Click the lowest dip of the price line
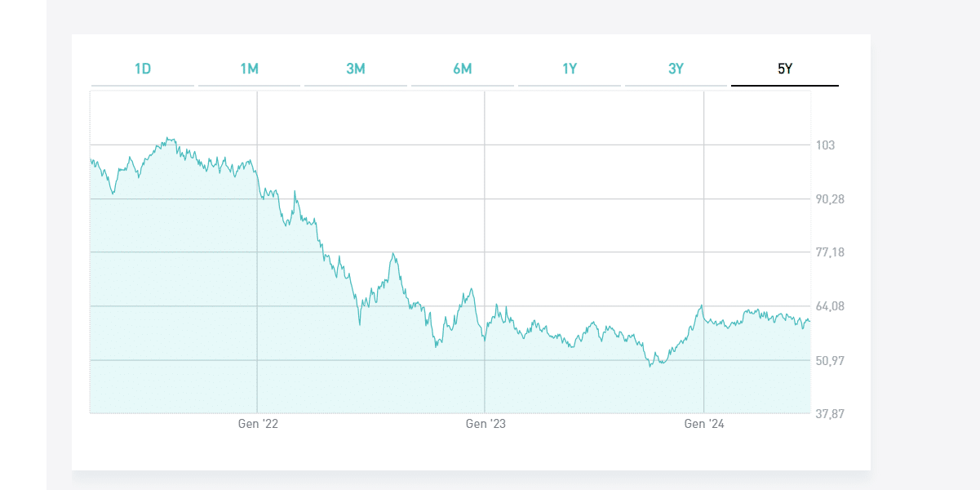Screen dimensions: 980x490 pos(650,366)
